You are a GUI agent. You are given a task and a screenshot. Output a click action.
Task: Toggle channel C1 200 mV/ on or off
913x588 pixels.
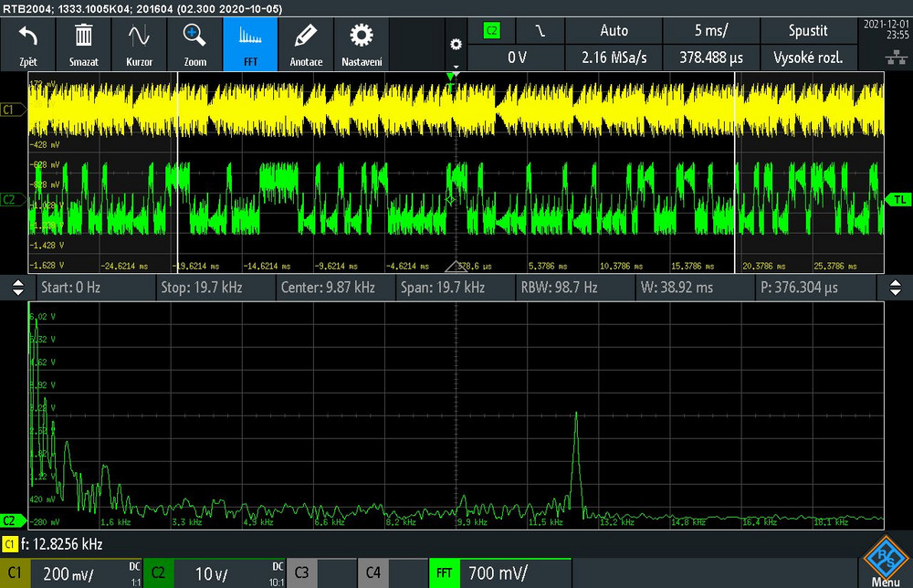pyautogui.click(x=71, y=573)
